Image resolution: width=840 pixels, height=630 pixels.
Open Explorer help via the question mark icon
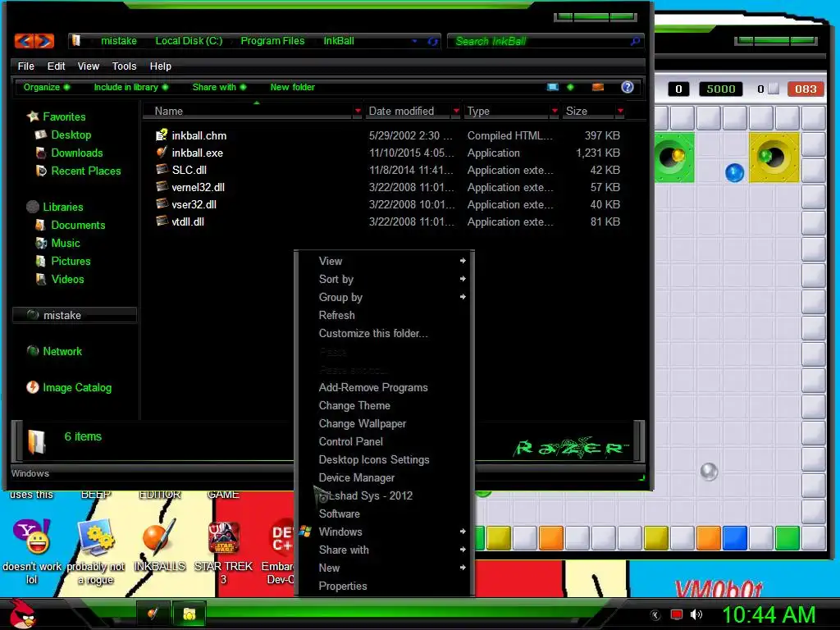[628, 87]
